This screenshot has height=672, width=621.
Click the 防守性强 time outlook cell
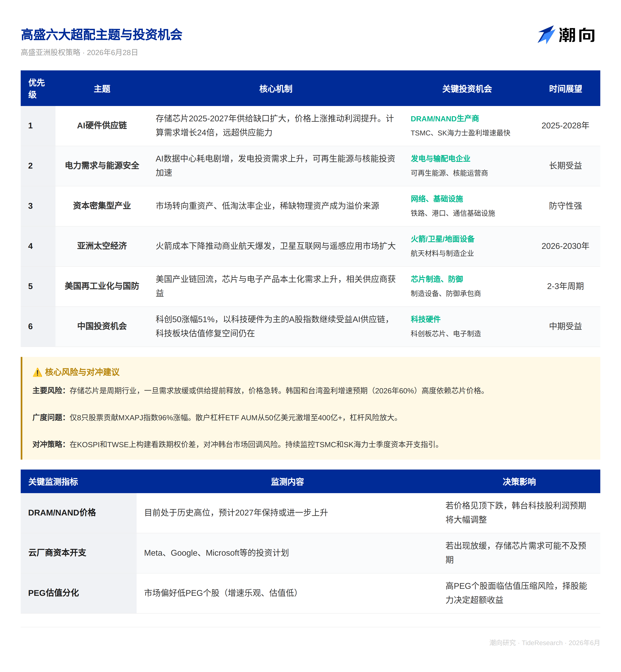(565, 206)
